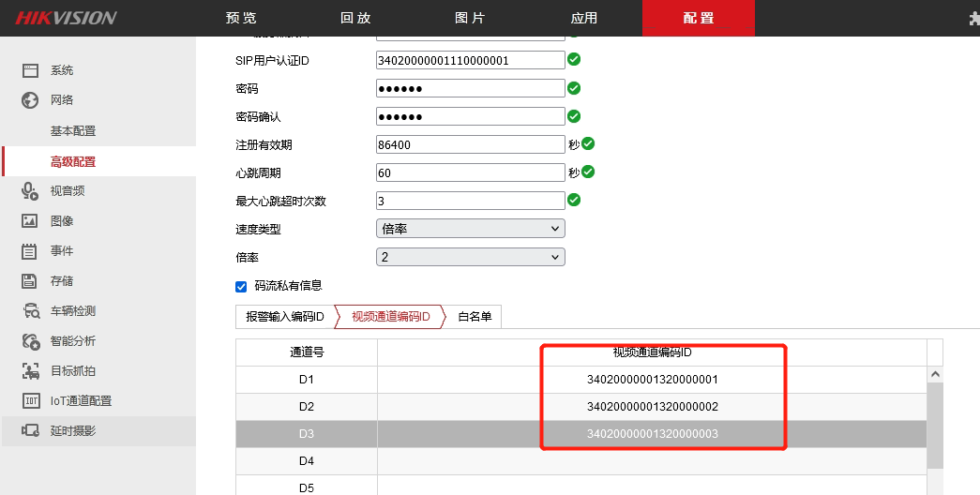Select the 视频通道编码ID tab

click(391, 317)
